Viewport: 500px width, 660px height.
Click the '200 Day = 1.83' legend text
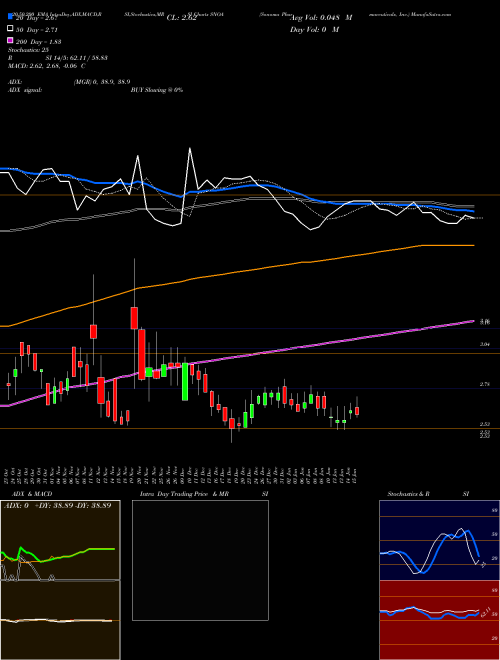(x=38, y=41)
